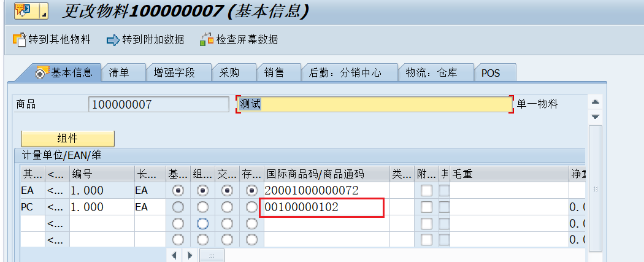Select 基 radio button in PC row

point(178,207)
